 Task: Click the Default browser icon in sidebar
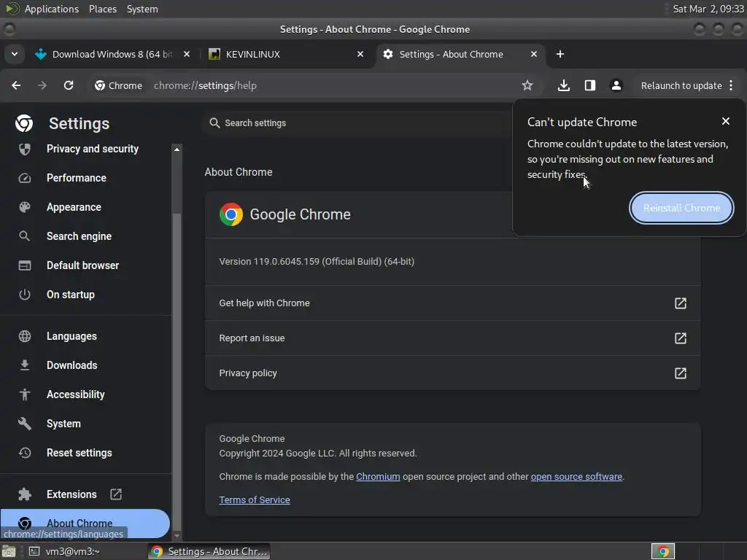(x=24, y=265)
